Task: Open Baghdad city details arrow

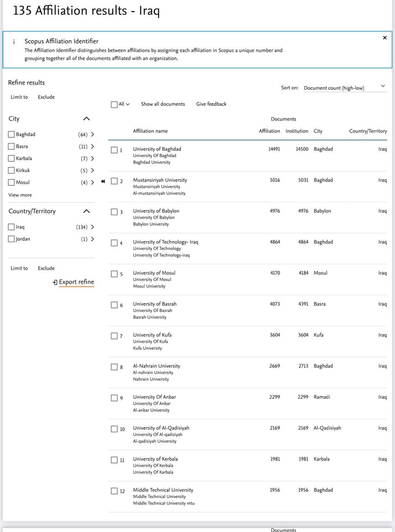Action: click(92, 134)
